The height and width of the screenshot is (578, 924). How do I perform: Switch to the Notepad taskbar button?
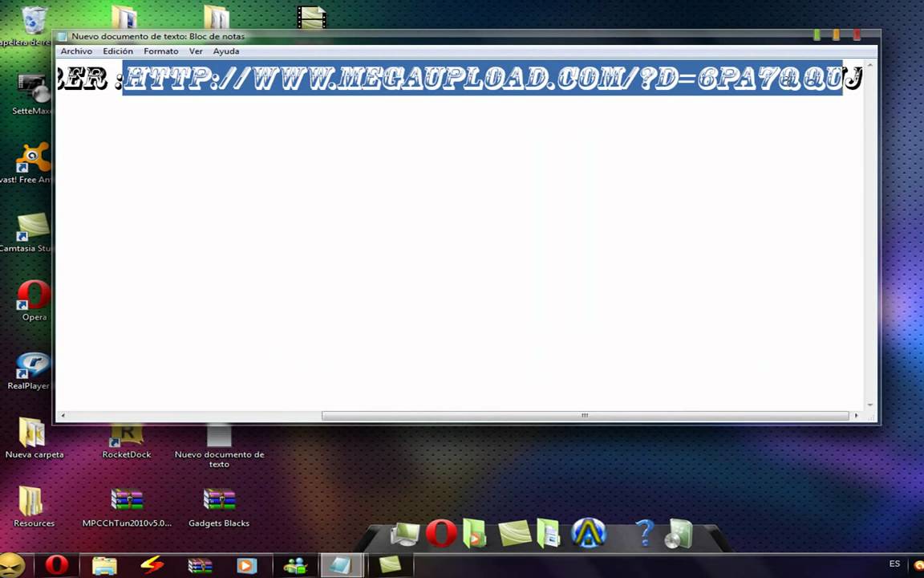(x=341, y=566)
